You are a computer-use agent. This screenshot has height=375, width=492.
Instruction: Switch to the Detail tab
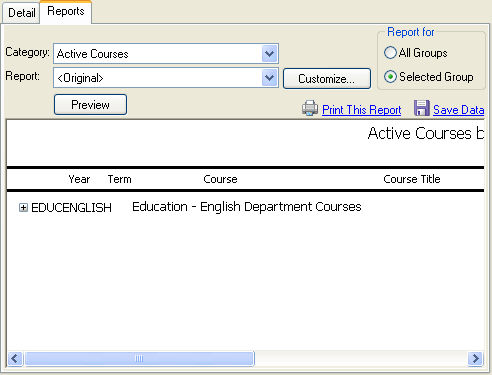[x=21, y=13]
